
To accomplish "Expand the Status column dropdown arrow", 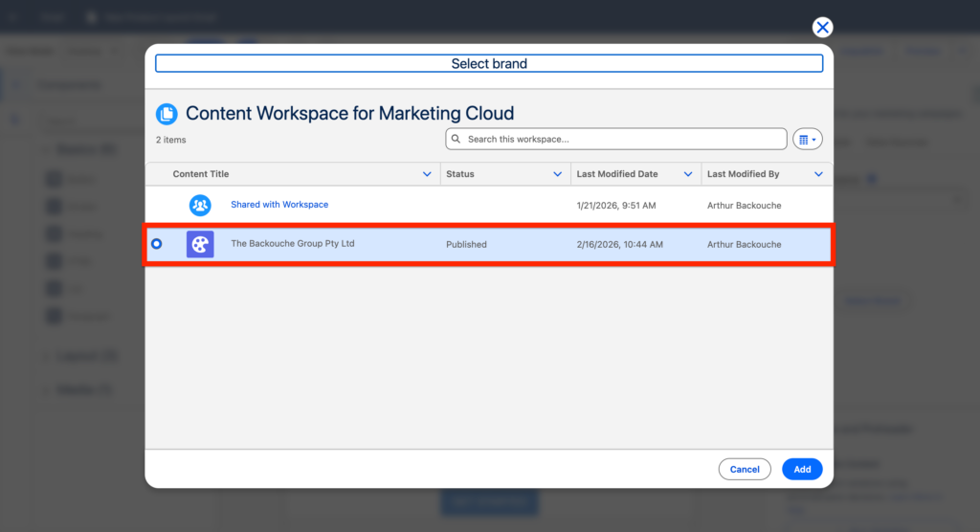I will [557, 174].
